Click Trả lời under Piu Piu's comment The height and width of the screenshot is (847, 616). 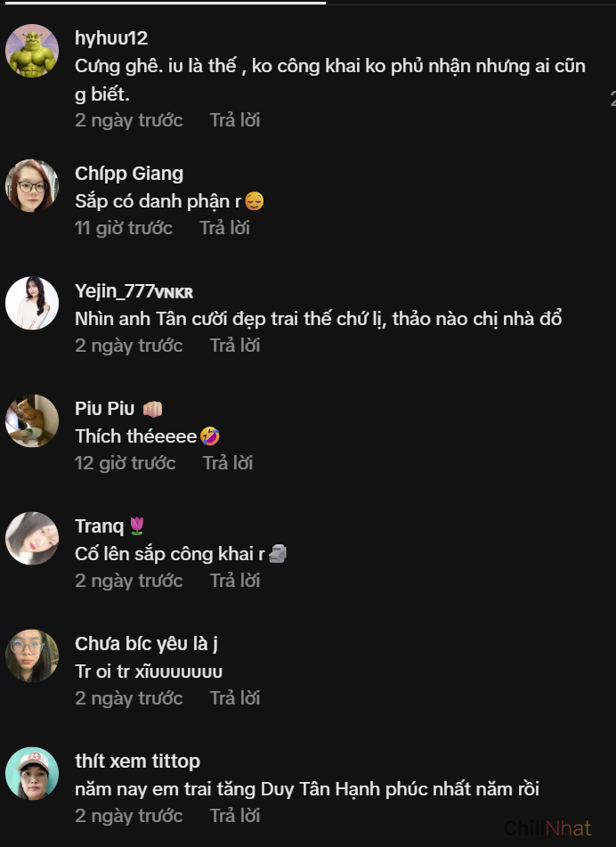[x=228, y=463]
